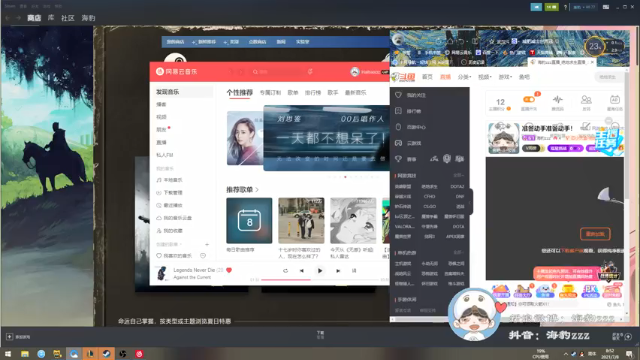Open Steam downloads at bottom center

320,335
